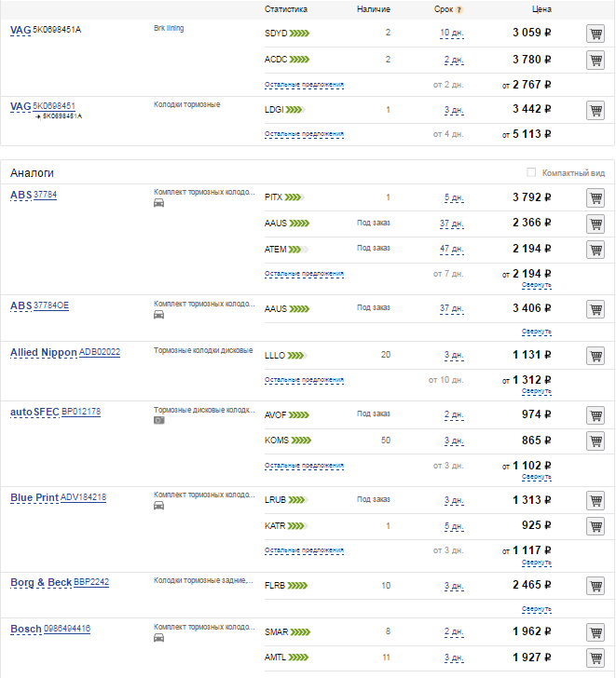The image size is (616, 678).
Task: Add SMAR 1 962 ₽ offer to cart
Action: (595, 632)
